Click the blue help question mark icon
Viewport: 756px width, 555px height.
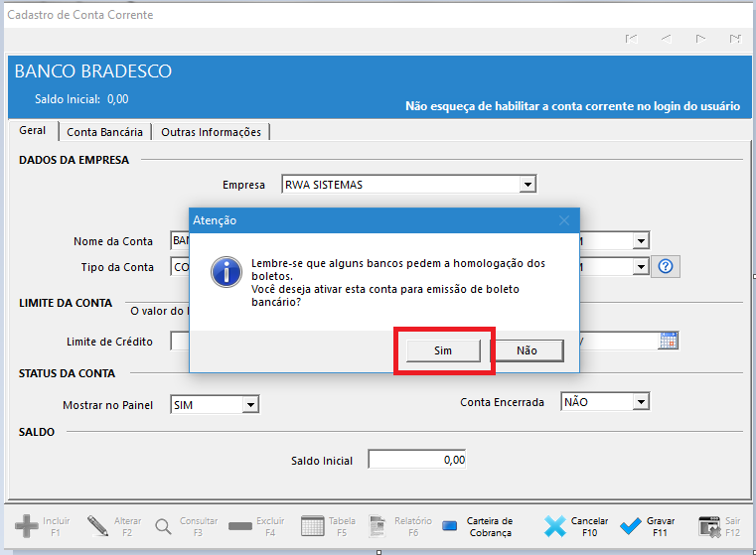[x=666, y=266]
